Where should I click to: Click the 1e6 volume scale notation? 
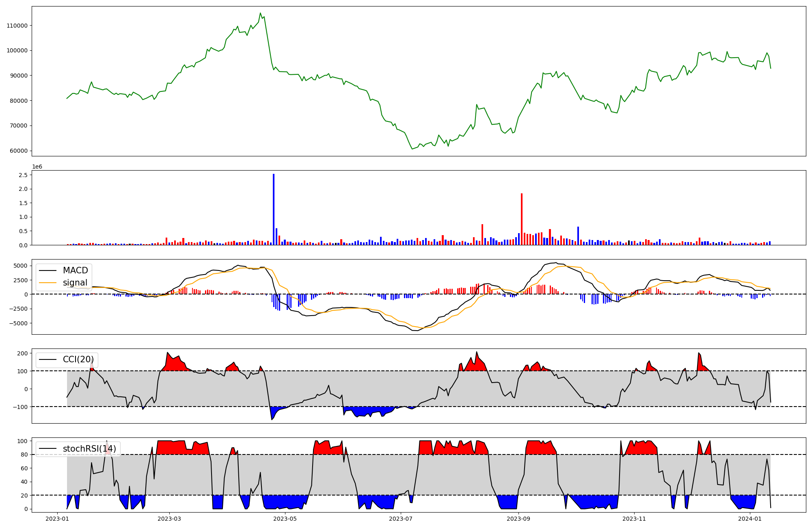pyautogui.click(x=37, y=167)
